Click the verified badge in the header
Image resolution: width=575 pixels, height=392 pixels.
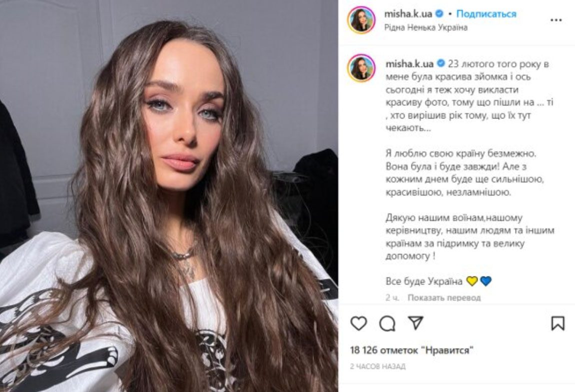pos(439,14)
